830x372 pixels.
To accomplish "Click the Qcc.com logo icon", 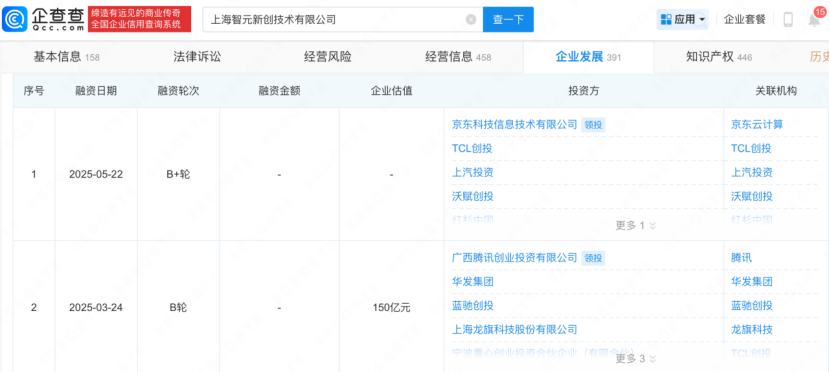I will (15, 20).
